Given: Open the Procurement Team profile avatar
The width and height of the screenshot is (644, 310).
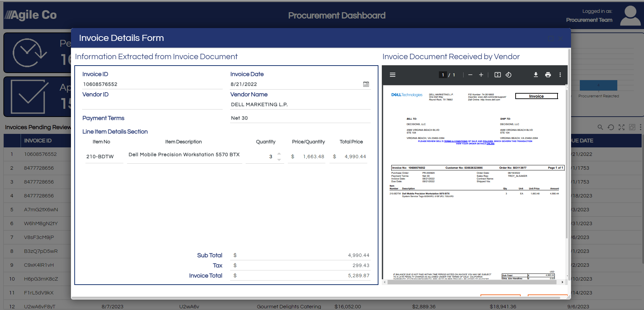Looking at the screenshot, I should coord(630,15).
